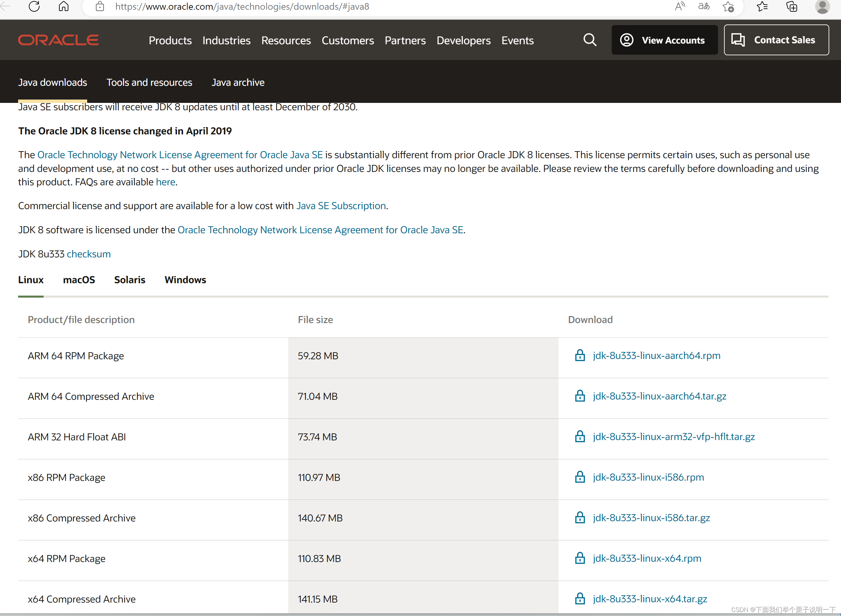Click lock icon beside arm32-vfp-hflt.tar.gz
841x616 pixels.
580,437
